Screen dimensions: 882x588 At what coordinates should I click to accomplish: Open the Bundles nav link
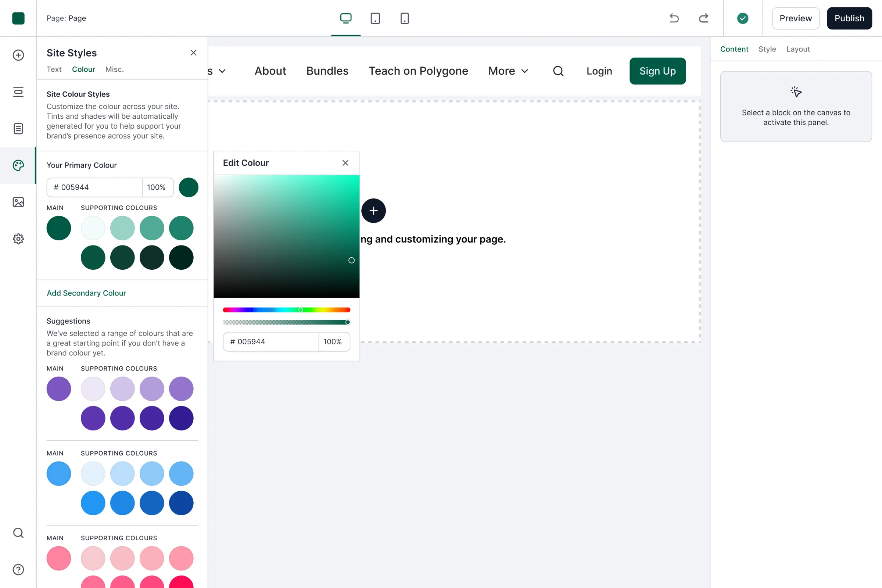point(327,71)
